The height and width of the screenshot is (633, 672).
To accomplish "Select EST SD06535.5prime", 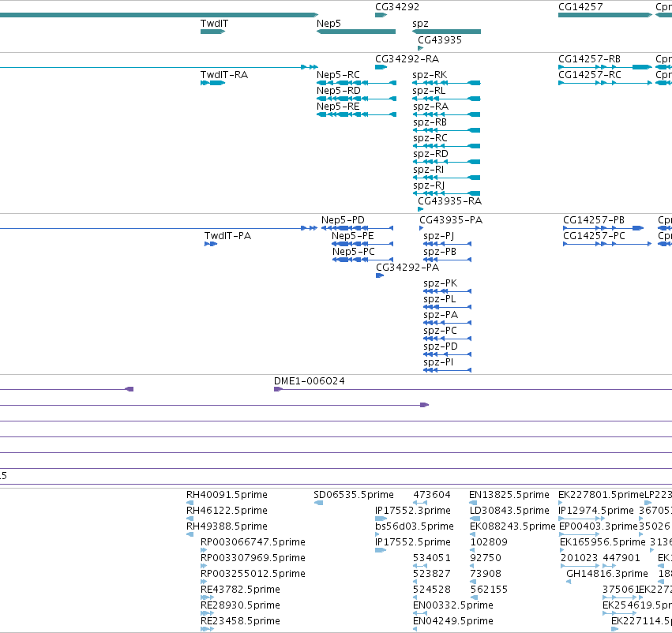I will (354, 495).
